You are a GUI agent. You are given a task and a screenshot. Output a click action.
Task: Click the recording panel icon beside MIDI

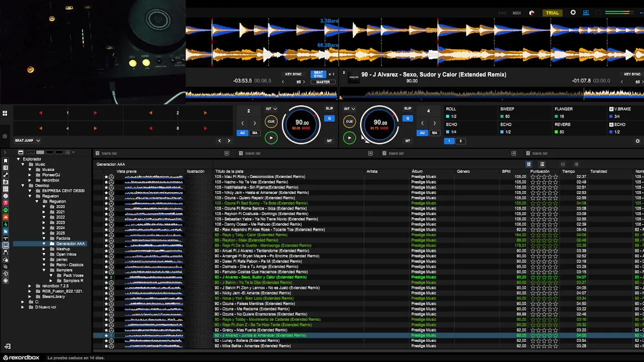tap(532, 13)
